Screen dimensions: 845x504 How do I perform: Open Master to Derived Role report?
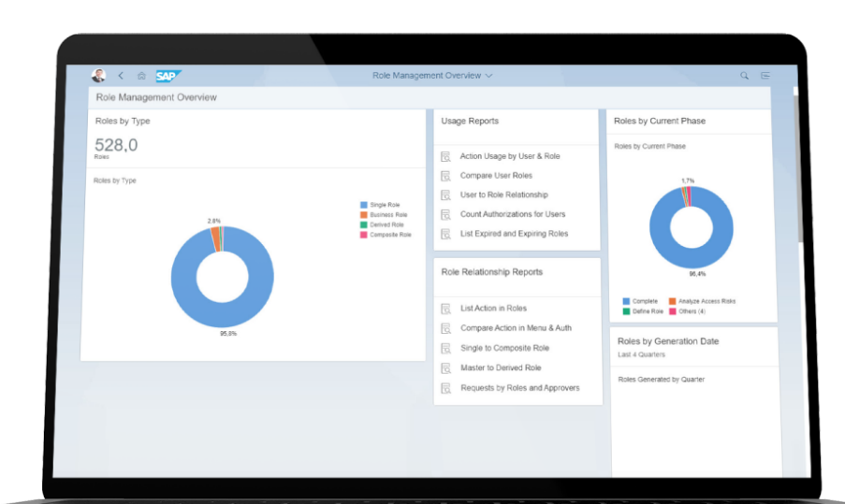[x=501, y=367]
